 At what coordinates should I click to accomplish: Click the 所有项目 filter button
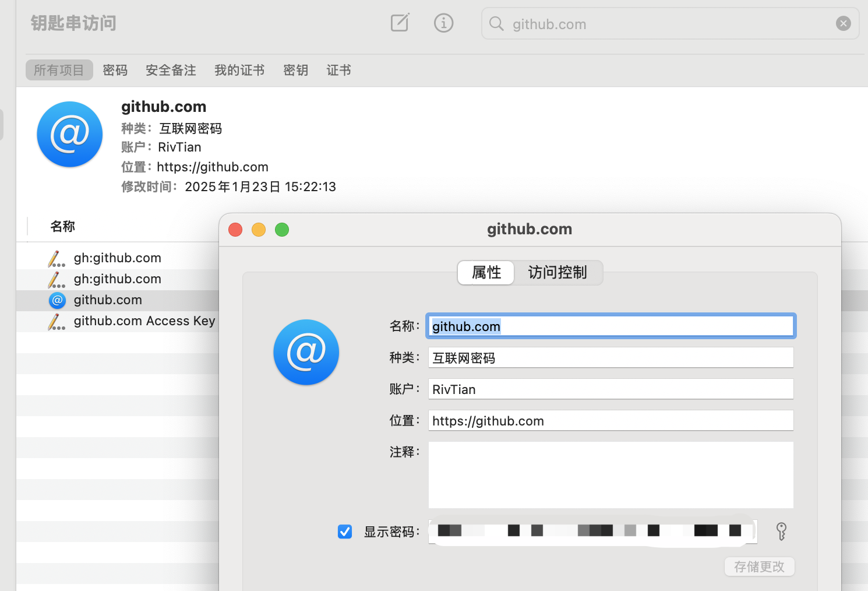(x=59, y=71)
